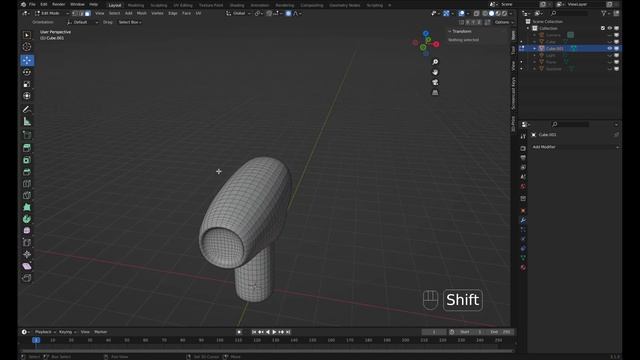
Task: Open the Select Box drag dropdown
Action: [130, 22]
